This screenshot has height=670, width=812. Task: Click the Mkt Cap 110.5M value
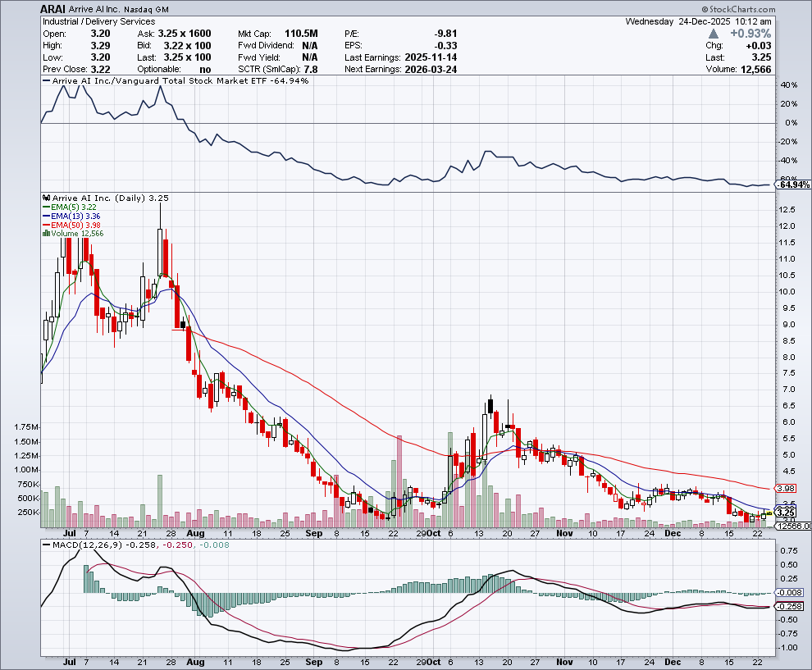(x=301, y=34)
